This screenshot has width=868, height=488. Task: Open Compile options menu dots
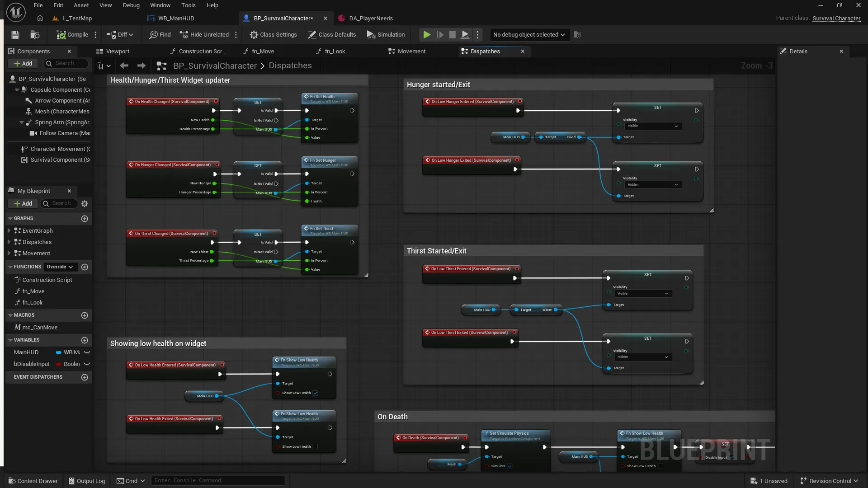95,35
